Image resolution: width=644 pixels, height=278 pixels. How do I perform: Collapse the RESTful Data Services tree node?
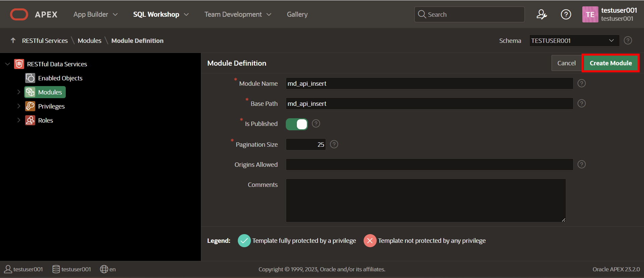point(8,64)
